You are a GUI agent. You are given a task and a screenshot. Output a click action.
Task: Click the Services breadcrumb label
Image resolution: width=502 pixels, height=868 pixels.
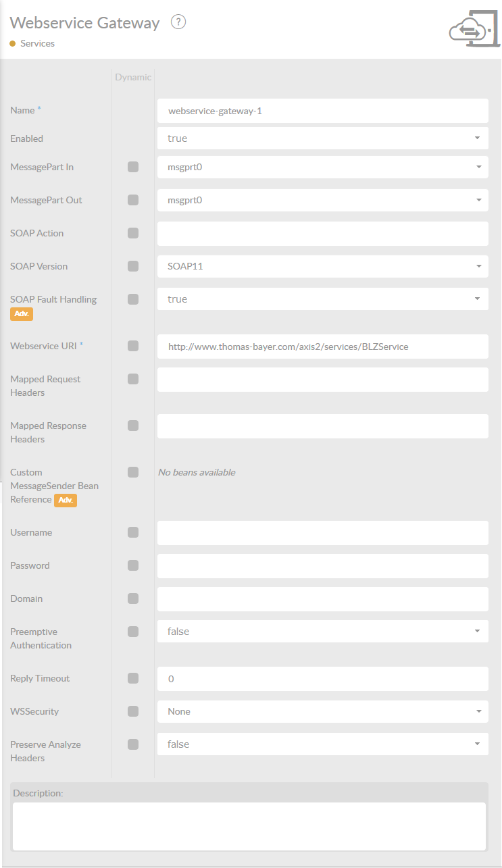point(37,43)
